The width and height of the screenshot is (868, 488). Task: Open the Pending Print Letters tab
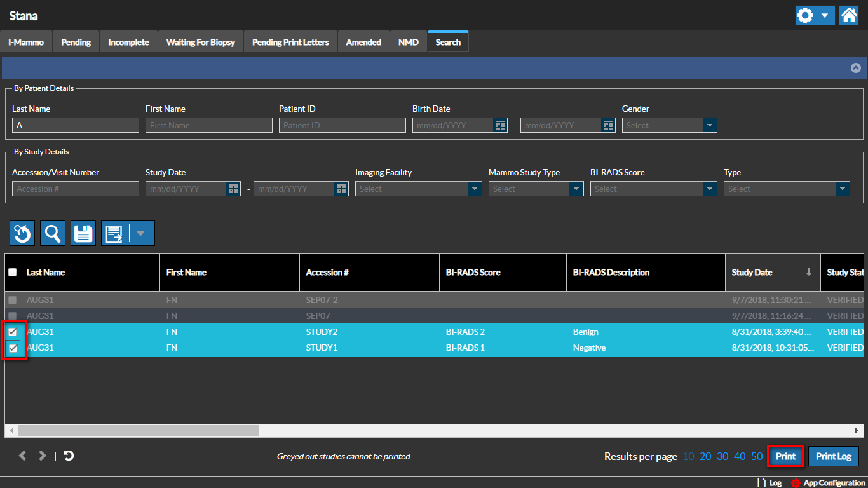click(290, 43)
